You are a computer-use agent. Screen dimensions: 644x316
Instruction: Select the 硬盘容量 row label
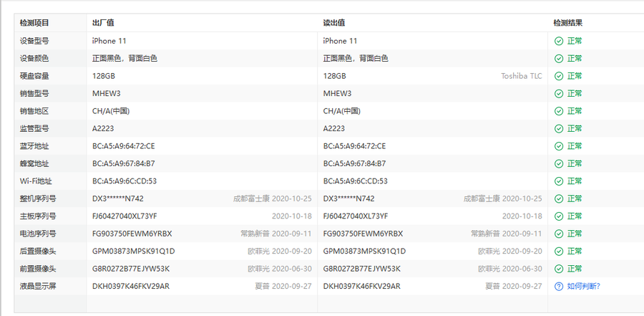34,76
